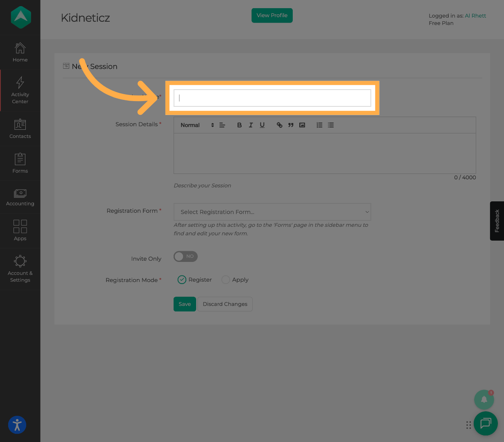Apply italic formatting in Session Details
Image resolution: width=504 pixels, height=442 pixels.
coord(251,125)
